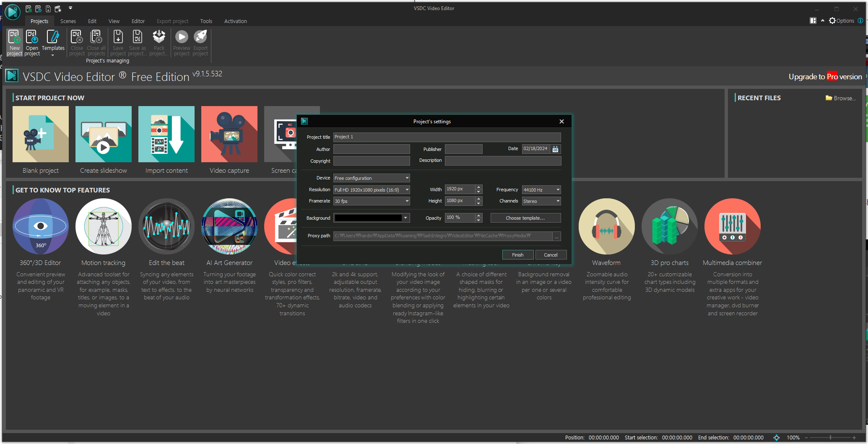Collapse the ribbon with the up arrow
868x444 pixels.
pos(823,21)
